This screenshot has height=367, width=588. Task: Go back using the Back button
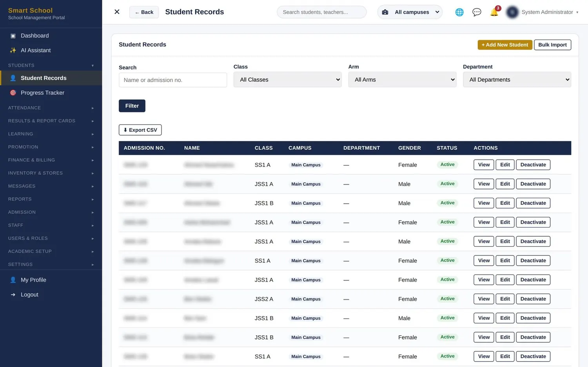tap(144, 12)
